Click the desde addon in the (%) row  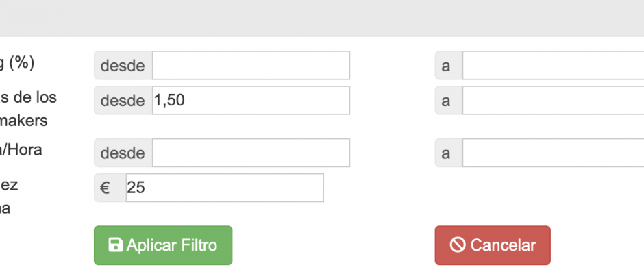tap(123, 65)
